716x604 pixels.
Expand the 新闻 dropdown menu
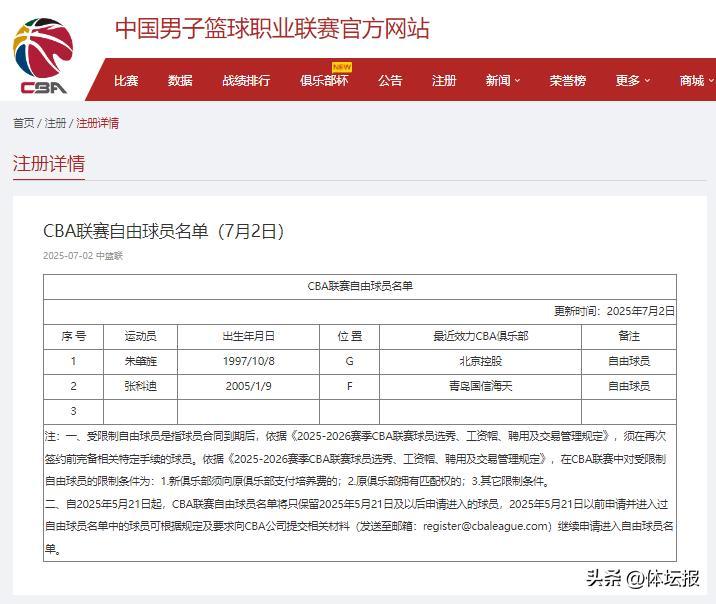(503, 81)
